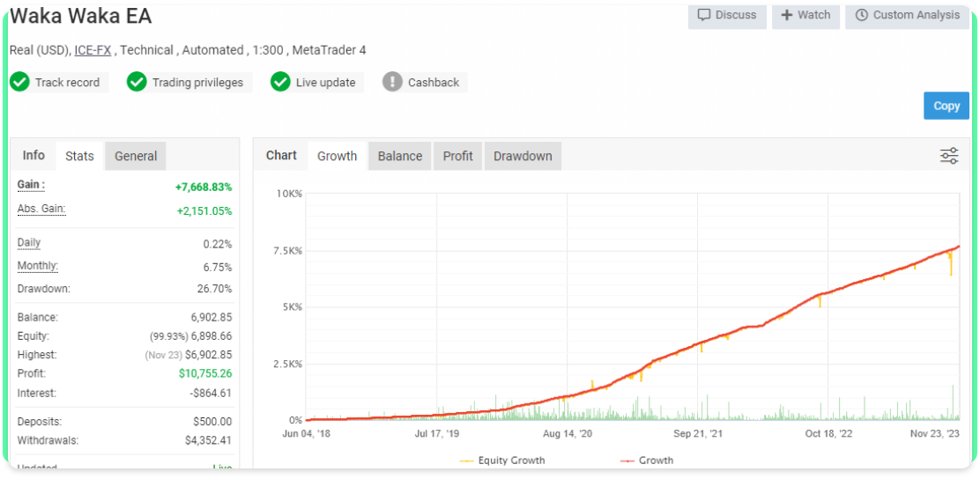Click the underlined Abs. Gain label

pyautogui.click(x=41, y=209)
